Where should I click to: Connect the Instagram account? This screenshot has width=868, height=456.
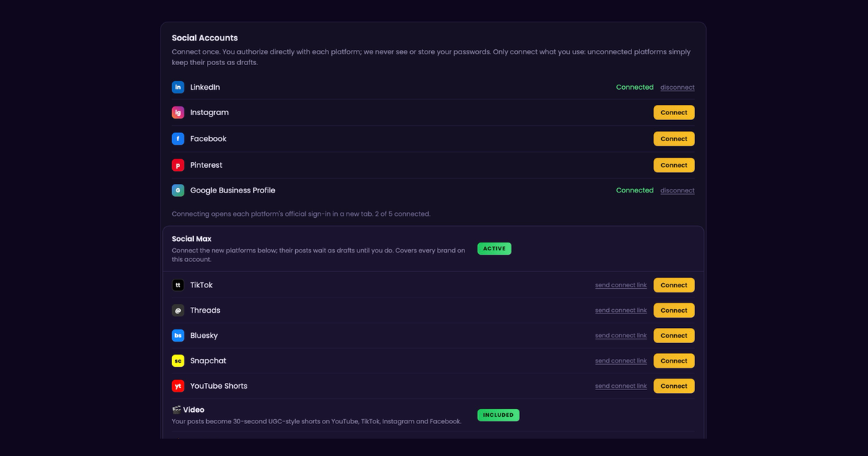click(674, 112)
